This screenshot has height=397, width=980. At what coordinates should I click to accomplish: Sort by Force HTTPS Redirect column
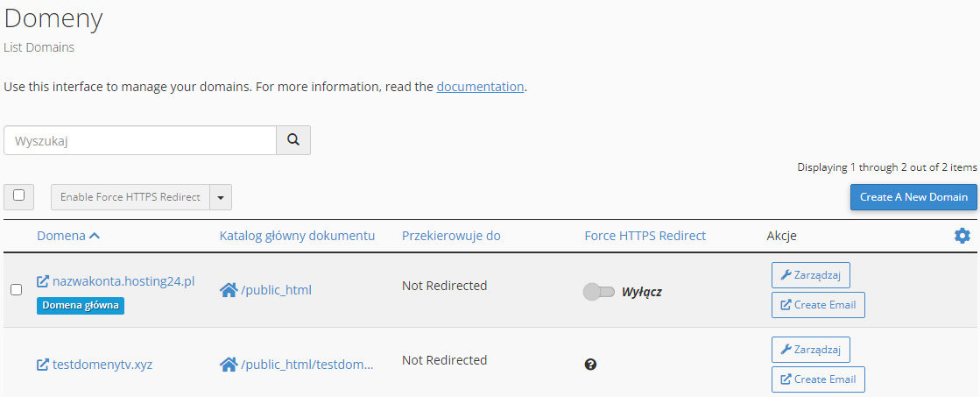click(645, 236)
